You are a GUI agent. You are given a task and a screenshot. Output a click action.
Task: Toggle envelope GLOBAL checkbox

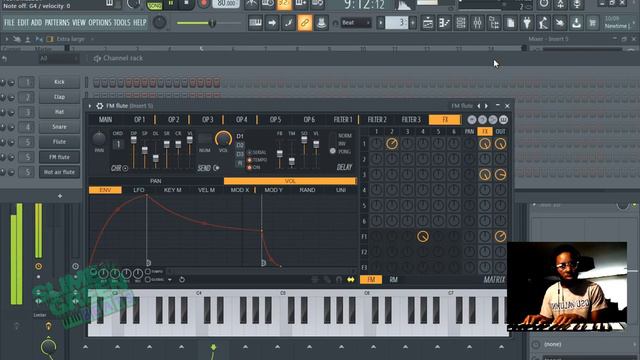(148, 280)
